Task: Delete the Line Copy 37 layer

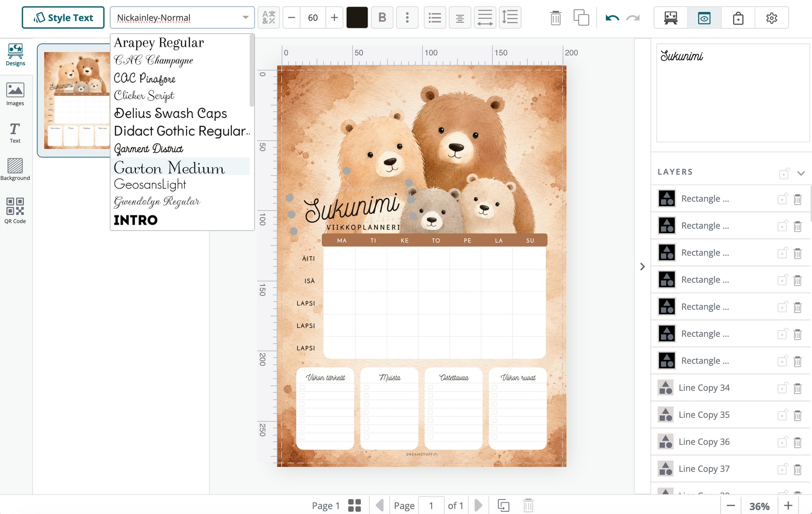Action: tap(797, 470)
